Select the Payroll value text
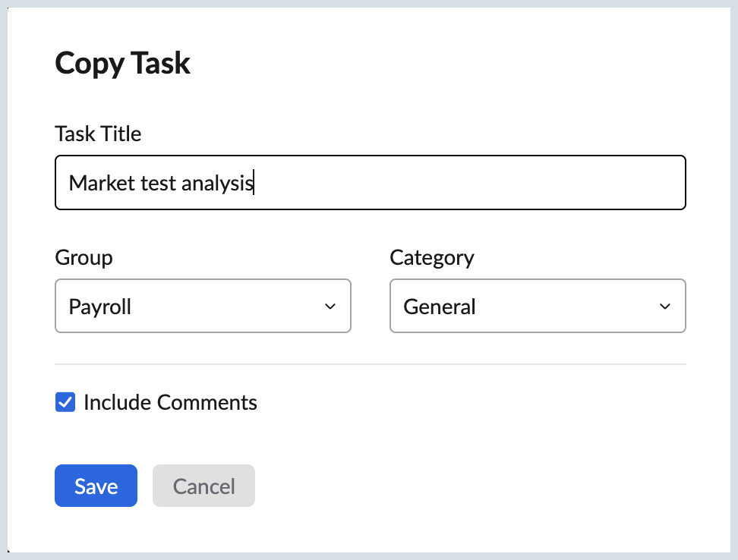 (99, 307)
